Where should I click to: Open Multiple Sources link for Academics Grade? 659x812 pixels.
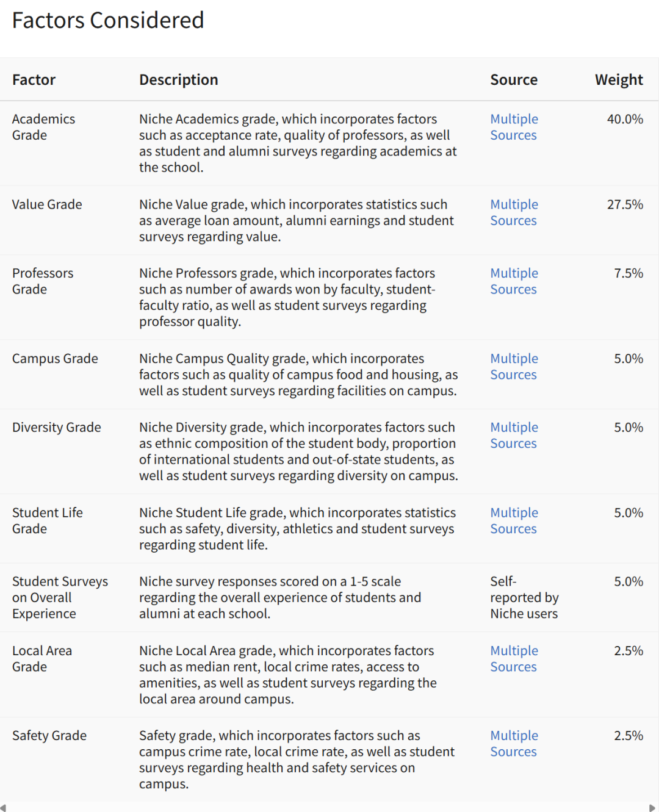[x=514, y=127]
